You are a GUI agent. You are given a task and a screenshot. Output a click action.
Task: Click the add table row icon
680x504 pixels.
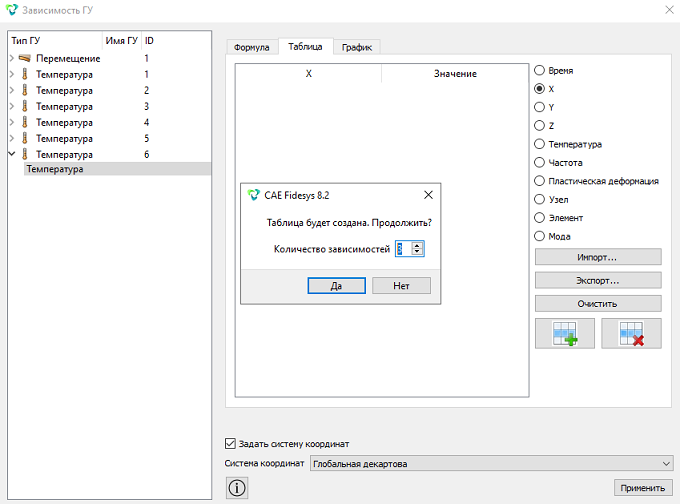[x=565, y=334]
